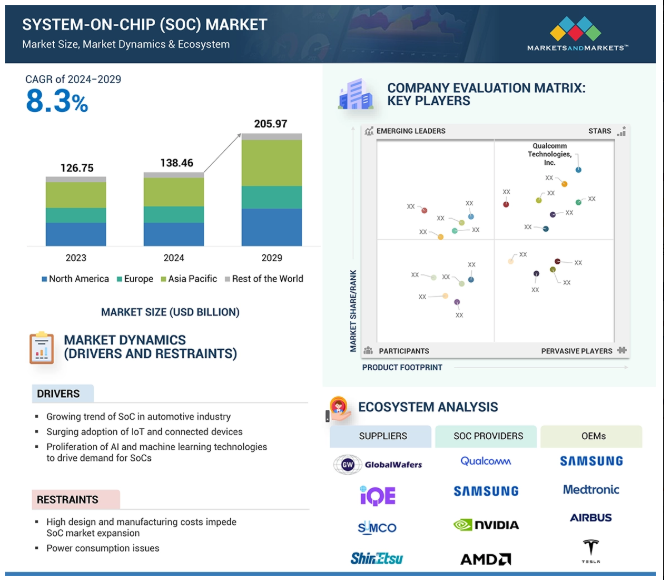The height and width of the screenshot is (580, 664).
Task: Click the GlobalWafers logo
Action: 378,464
